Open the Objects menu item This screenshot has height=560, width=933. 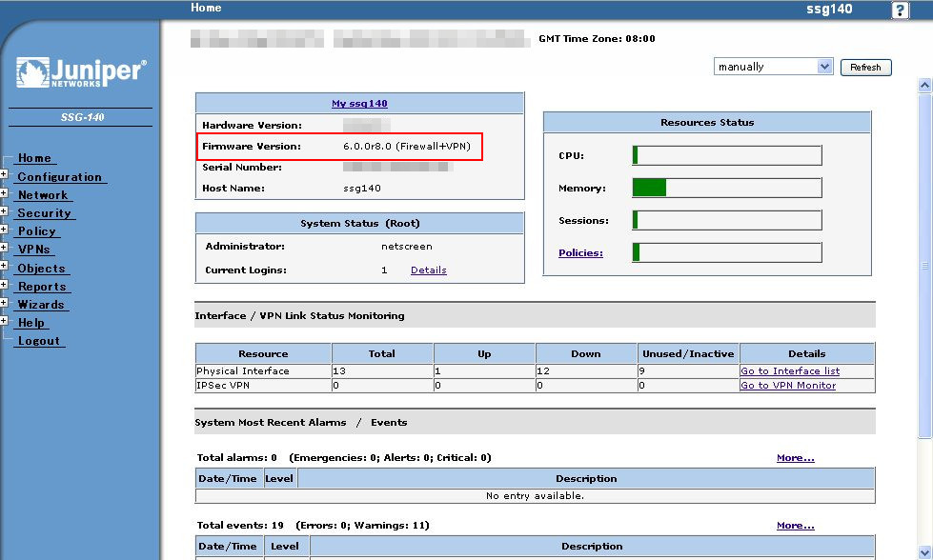pyautogui.click(x=41, y=269)
